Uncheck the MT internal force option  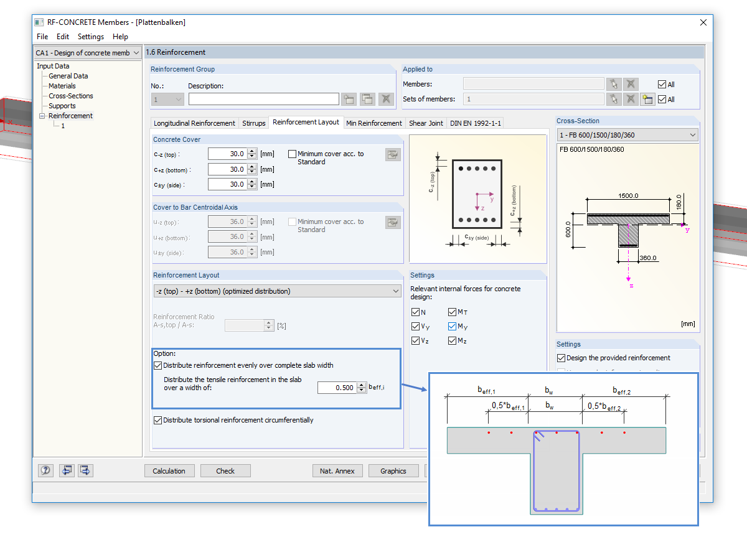point(451,312)
